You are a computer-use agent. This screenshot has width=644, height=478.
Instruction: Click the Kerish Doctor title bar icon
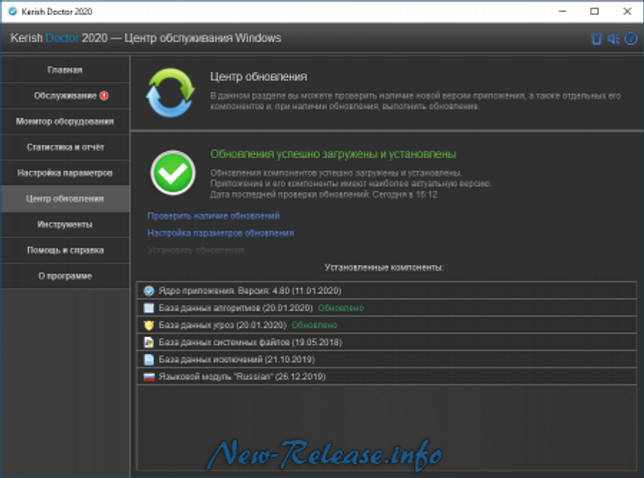coord(13,11)
